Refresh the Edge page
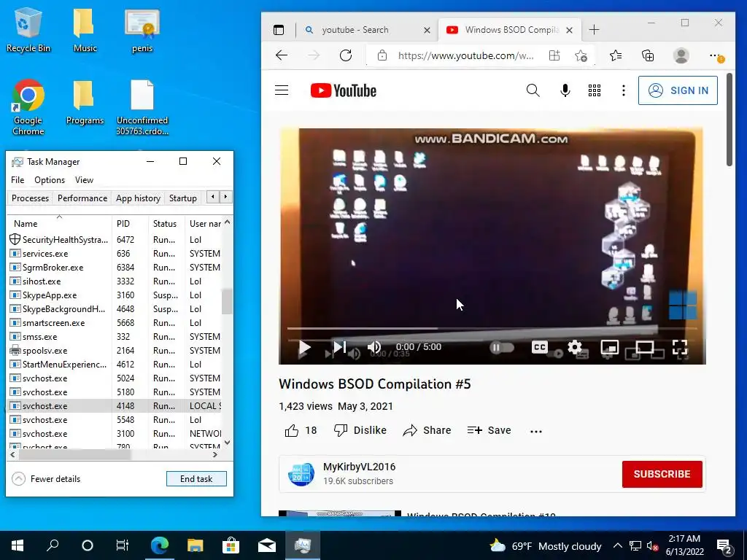Screen dimensions: 747x560 pyautogui.click(x=346, y=55)
